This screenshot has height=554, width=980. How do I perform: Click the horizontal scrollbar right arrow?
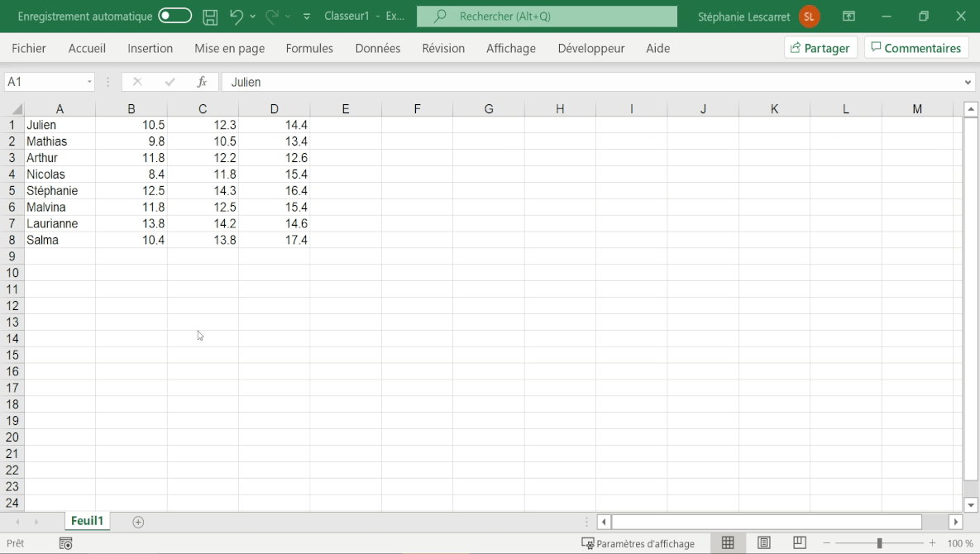956,522
